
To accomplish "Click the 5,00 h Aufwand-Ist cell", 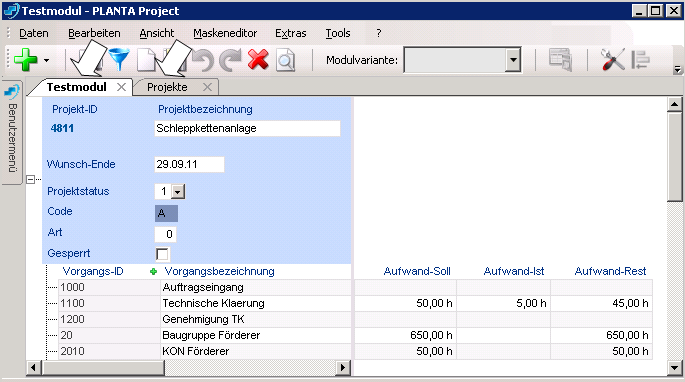I will 503,303.
